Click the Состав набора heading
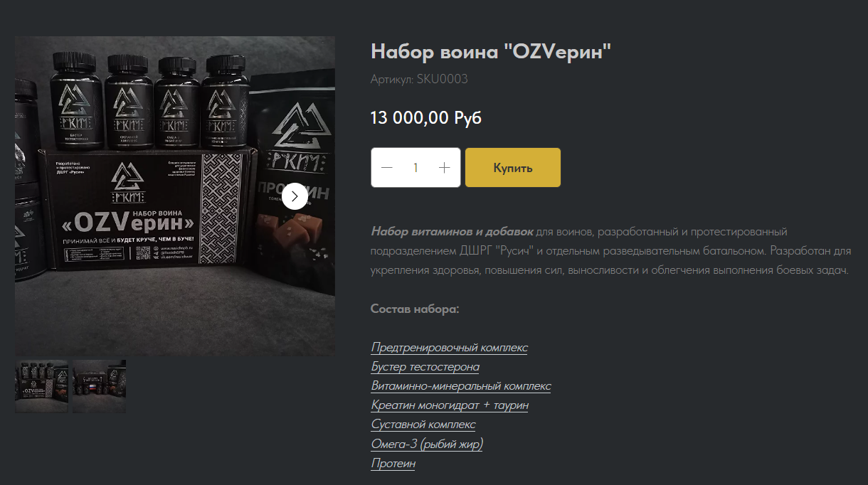The width and height of the screenshot is (868, 485). click(415, 309)
